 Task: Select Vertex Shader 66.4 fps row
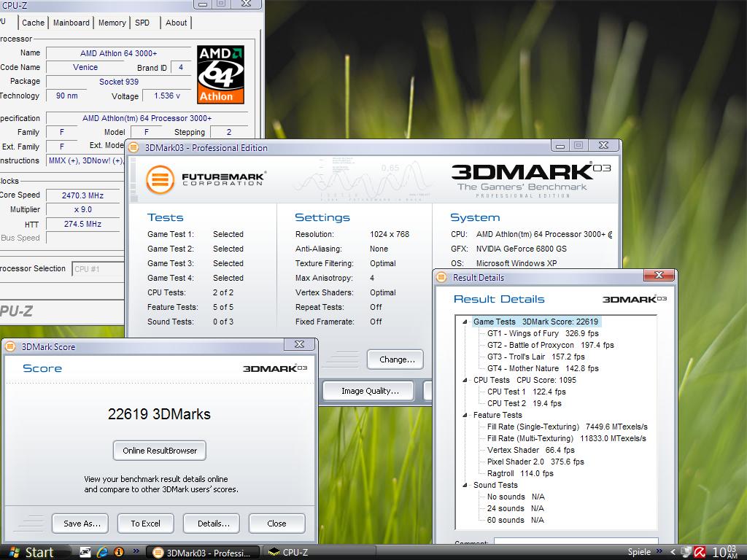[531, 450]
